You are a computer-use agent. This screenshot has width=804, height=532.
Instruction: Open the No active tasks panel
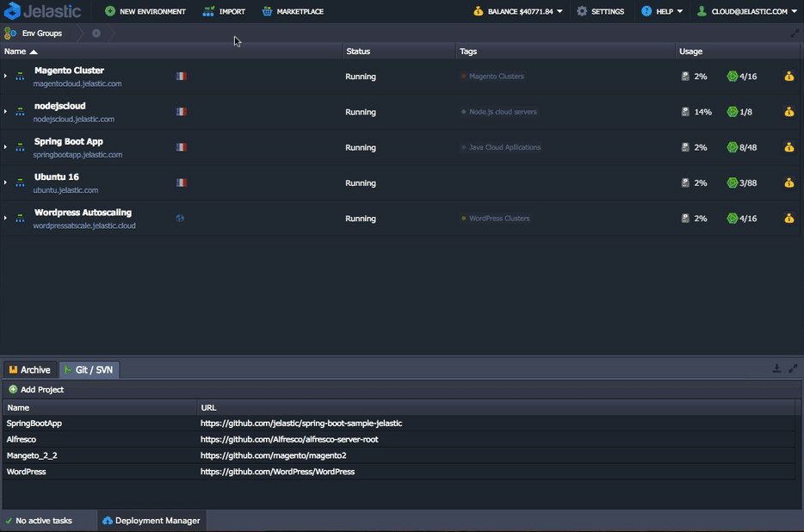coord(39,521)
